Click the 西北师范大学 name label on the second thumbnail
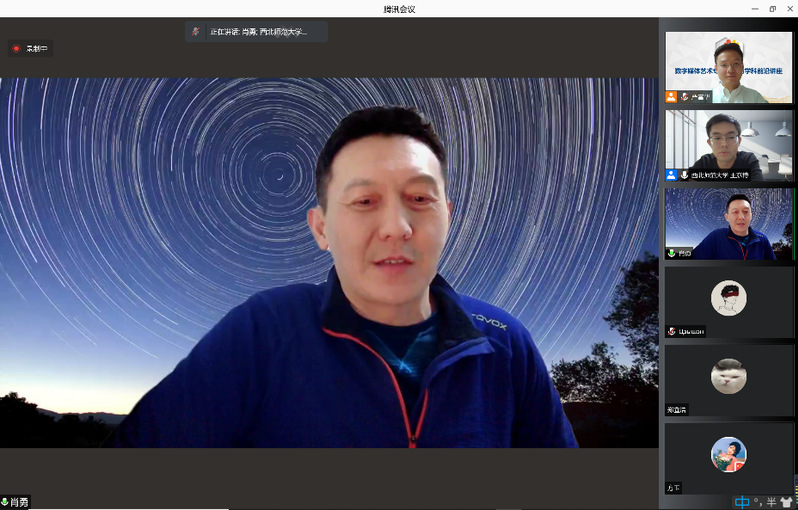The image size is (798, 510). (720, 175)
